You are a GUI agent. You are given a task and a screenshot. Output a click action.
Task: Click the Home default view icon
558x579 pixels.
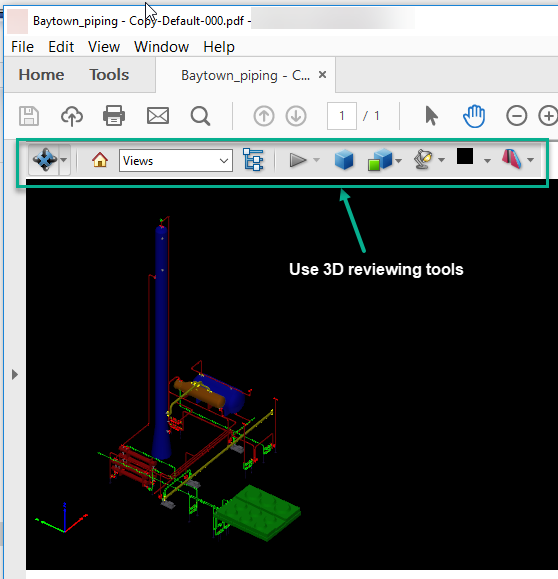coord(100,160)
